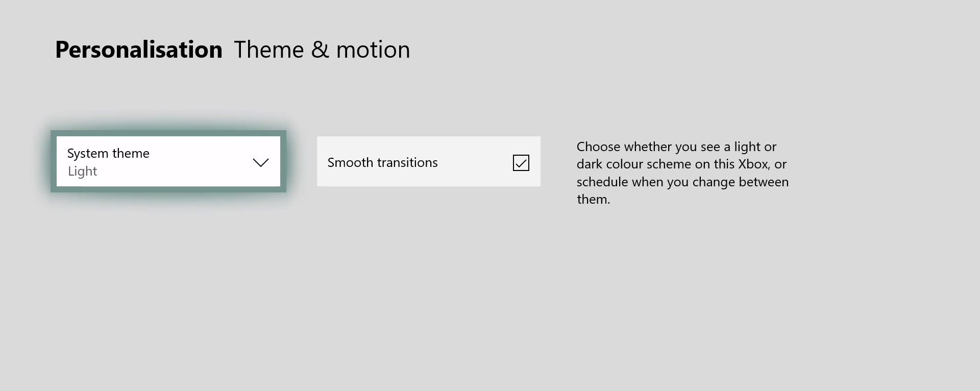Click the Personalisation heading
The image size is (980, 391).
(139, 50)
